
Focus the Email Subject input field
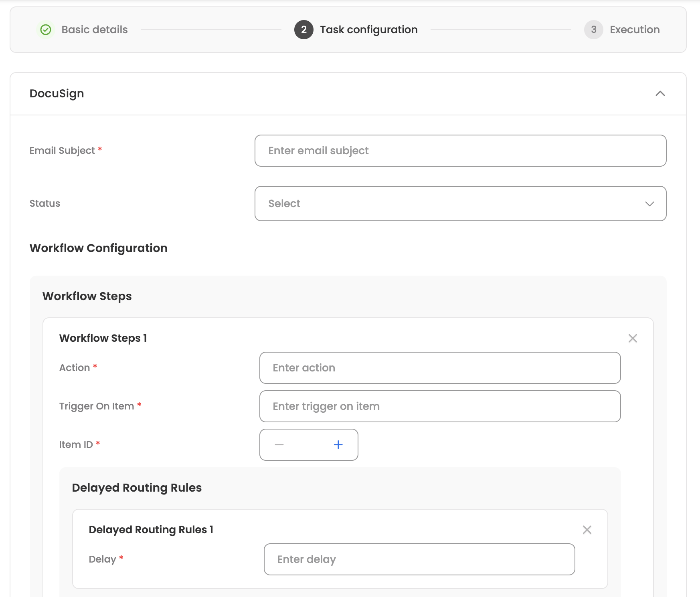pos(460,151)
